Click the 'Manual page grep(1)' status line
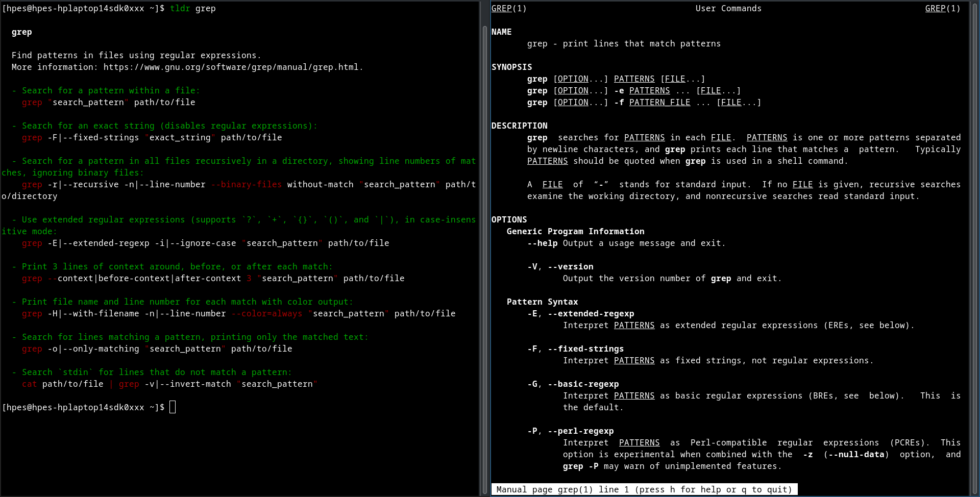 point(644,489)
